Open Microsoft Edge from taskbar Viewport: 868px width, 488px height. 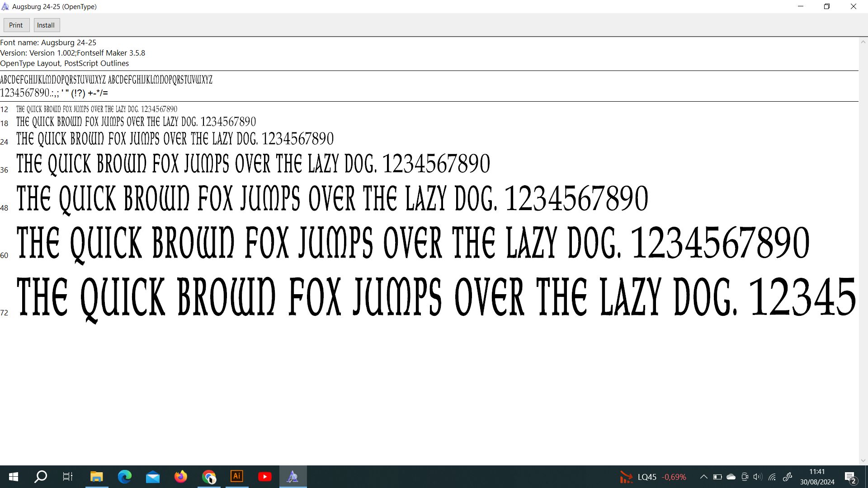124,477
